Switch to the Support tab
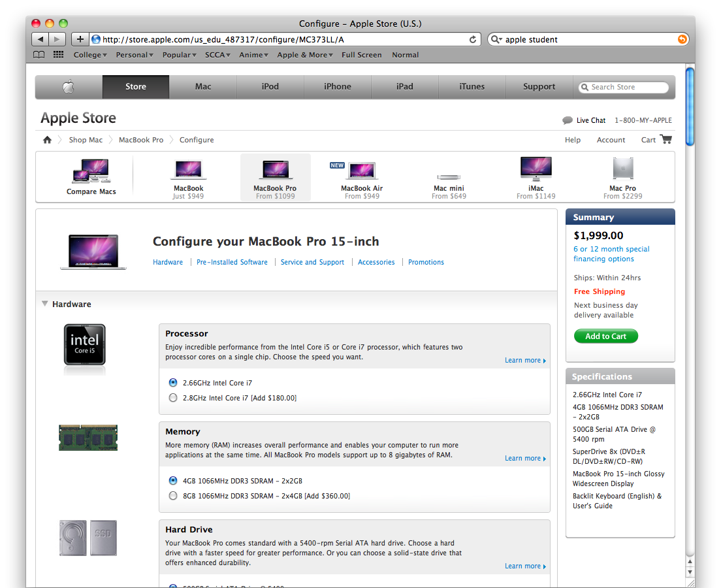 pos(539,86)
